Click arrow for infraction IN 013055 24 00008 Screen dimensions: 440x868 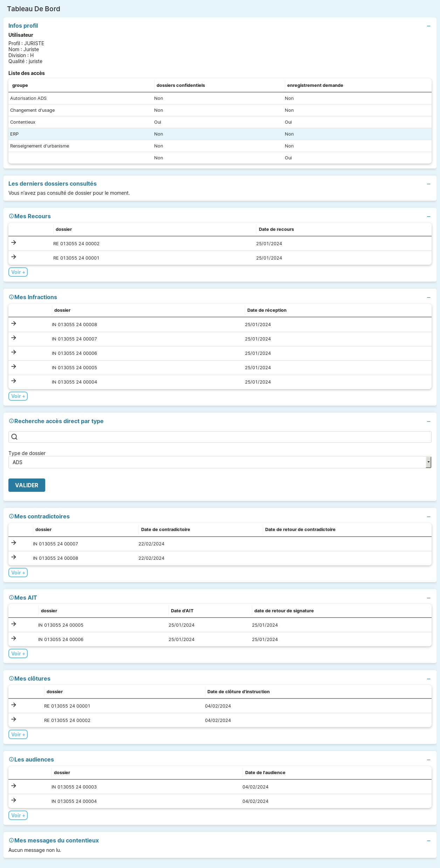[14, 324]
